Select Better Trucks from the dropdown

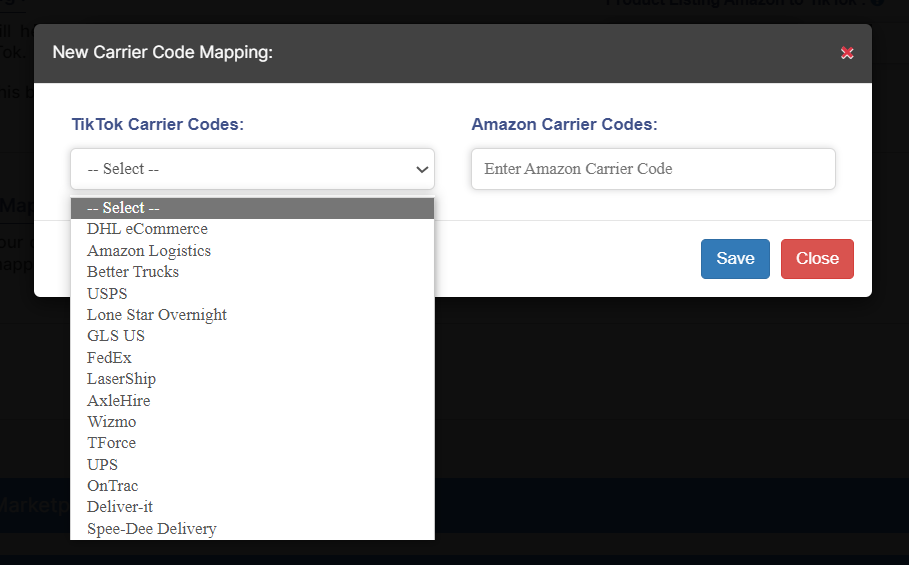(133, 272)
